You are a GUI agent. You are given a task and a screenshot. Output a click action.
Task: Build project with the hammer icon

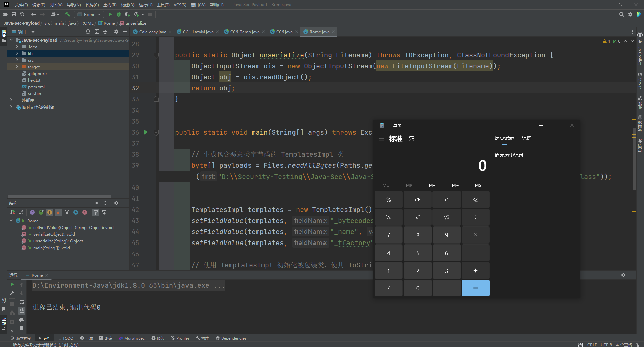point(68,14)
